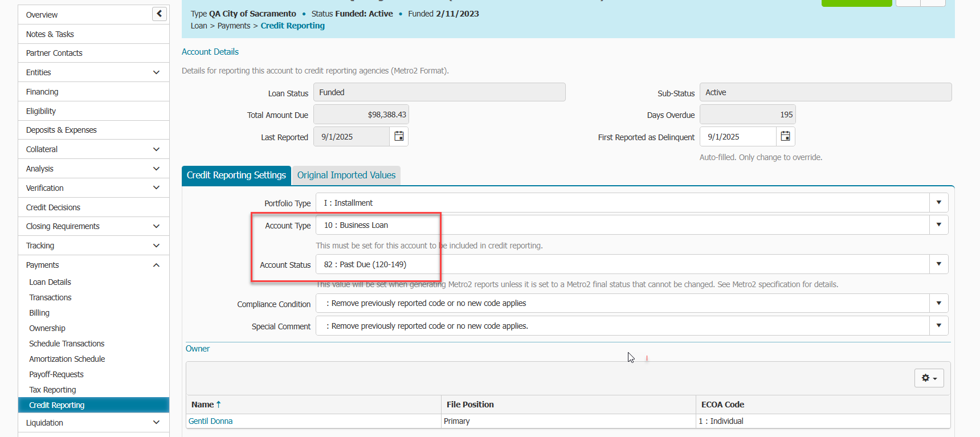Click the Total Amount Due field
This screenshot has height=437, width=980.
[x=361, y=115]
